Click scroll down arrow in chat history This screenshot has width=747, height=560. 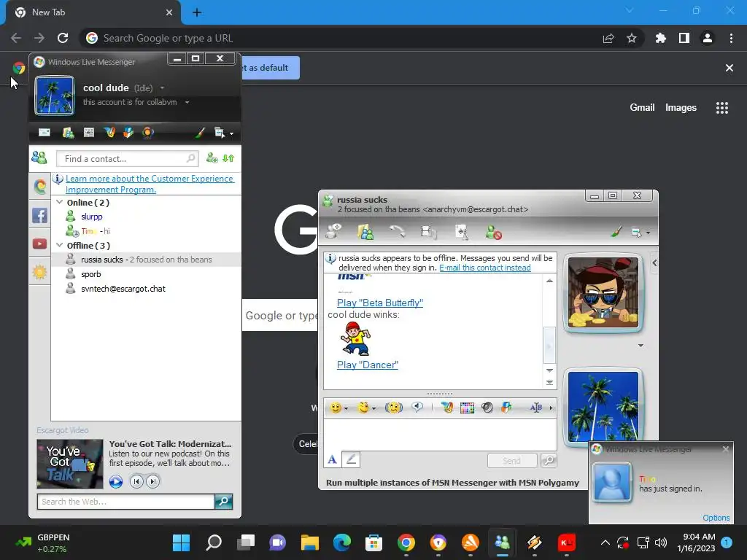click(x=550, y=370)
